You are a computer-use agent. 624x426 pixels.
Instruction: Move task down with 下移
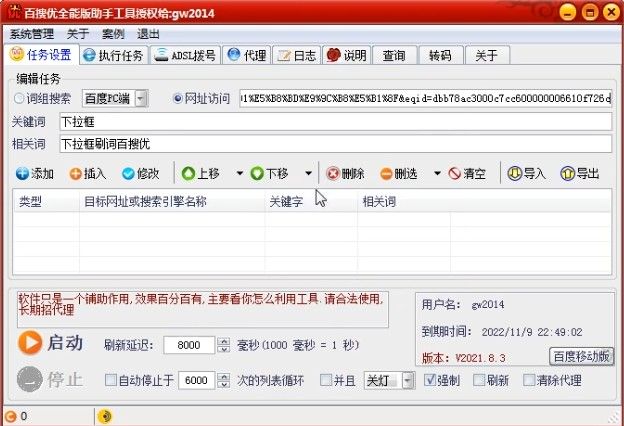269,174
